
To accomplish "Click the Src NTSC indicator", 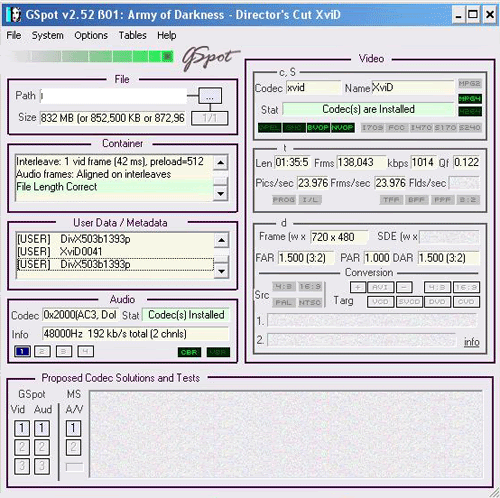I will click(x=310, y=302).
